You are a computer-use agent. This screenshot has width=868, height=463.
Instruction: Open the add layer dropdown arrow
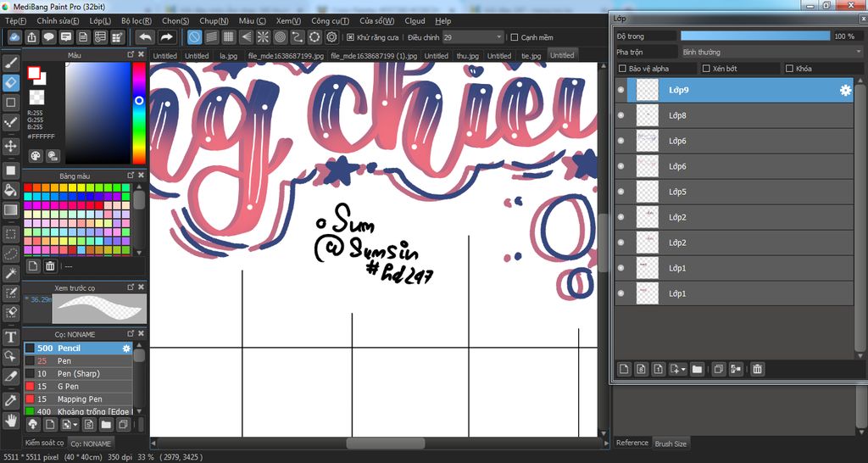[x=684, y=370]
